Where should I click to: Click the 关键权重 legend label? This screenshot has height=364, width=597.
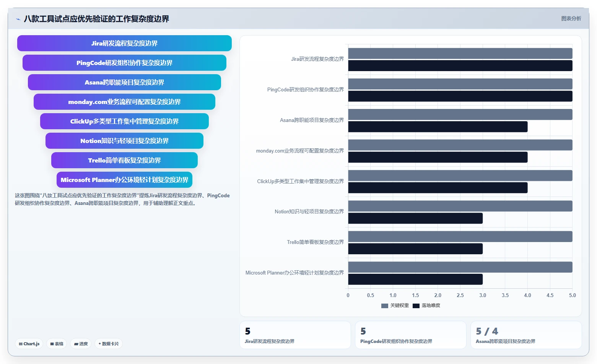[399, 305]
